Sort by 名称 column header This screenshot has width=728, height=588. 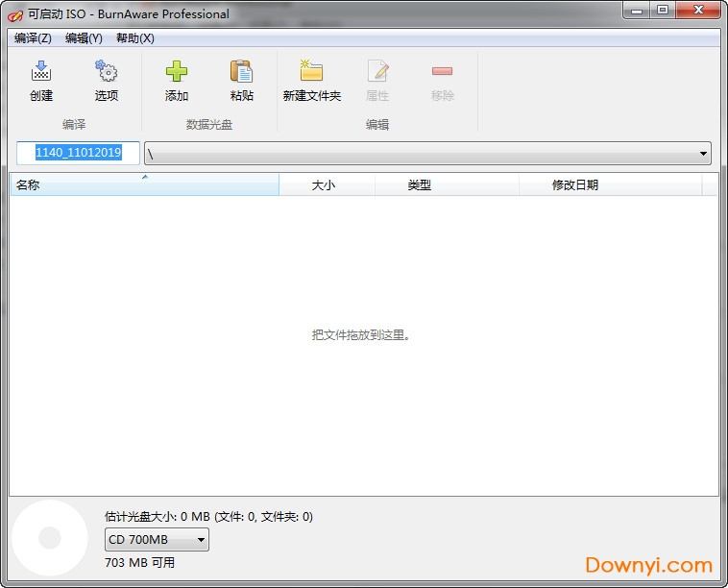pyautogui.click(x=144, y=184)
